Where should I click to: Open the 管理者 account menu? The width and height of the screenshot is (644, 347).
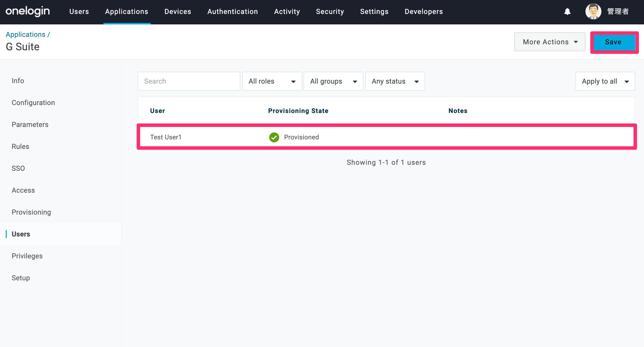pos(618,11)
